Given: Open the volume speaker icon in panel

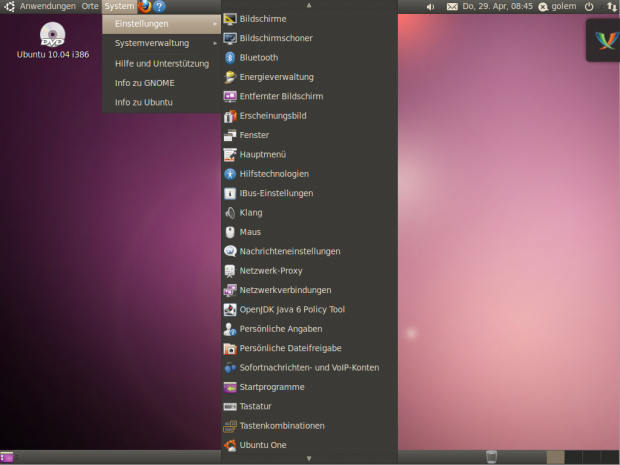Looking at the screenshot, I should pos(431,6).
